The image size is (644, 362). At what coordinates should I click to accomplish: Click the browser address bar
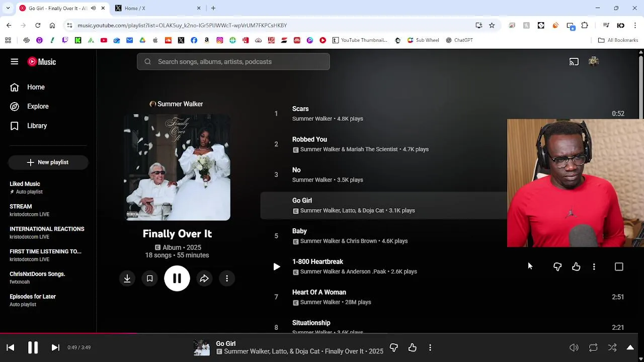tap(272, 25)
